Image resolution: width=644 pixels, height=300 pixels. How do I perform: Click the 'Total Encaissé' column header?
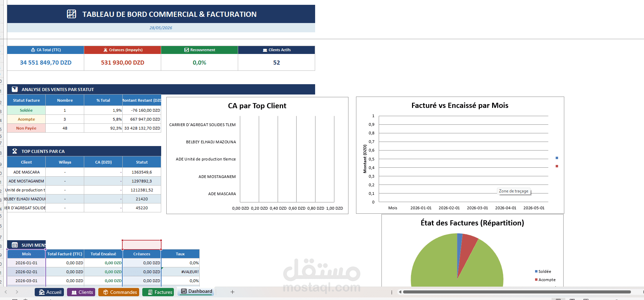(x=103, y=254)
